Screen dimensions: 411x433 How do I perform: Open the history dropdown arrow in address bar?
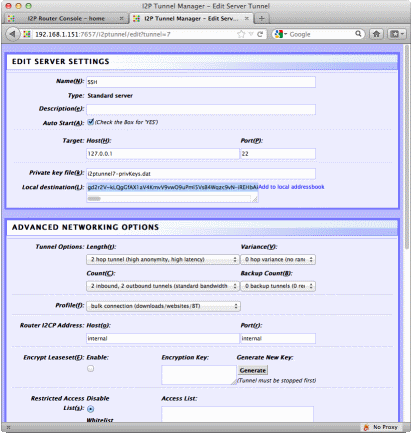tap(251, 34)
